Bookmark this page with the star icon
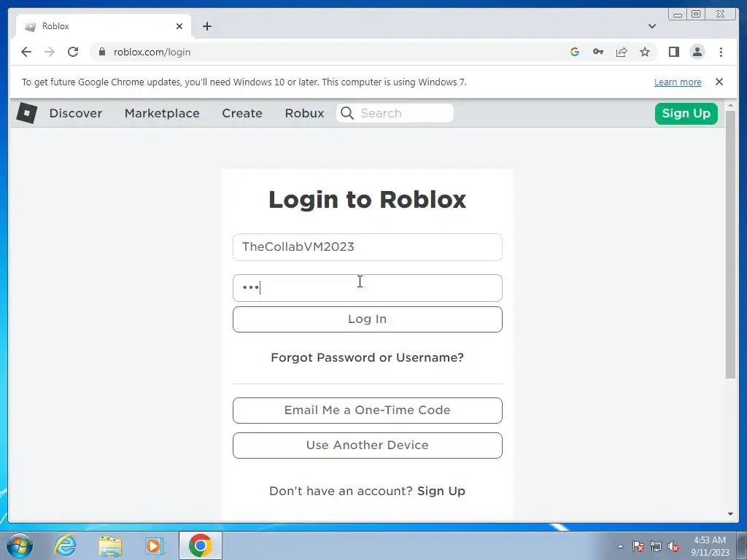Viewport: 747px width, 560px height. click(x=645, y=52)
